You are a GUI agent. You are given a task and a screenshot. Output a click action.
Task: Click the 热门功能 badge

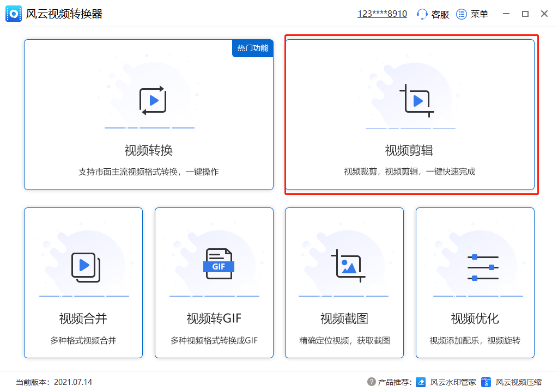tap(253, 48)
